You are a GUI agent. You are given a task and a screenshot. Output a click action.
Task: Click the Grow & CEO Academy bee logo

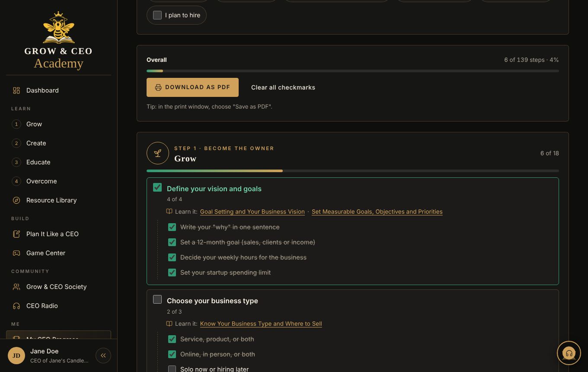coord(58,28)
